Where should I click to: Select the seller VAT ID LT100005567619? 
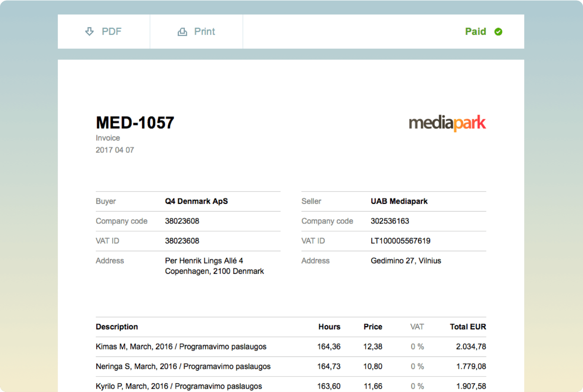coord(400,241)
